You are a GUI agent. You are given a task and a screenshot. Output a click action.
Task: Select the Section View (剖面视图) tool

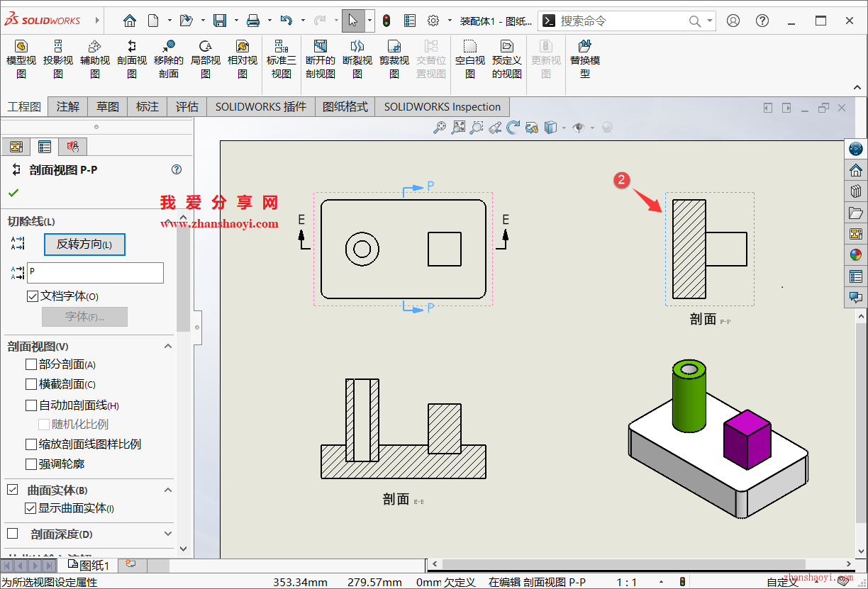[x=132, y=60]
